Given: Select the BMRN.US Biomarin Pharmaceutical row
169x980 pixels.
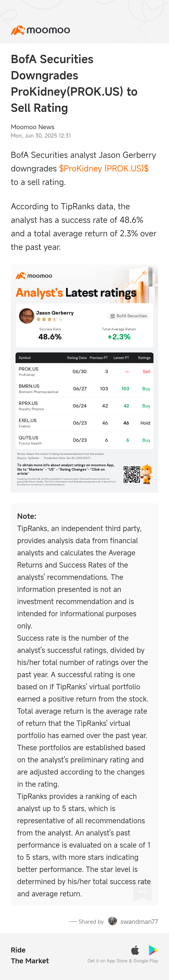Looking at the screenshot, I should pyautogui.click(x=84, y=389).
